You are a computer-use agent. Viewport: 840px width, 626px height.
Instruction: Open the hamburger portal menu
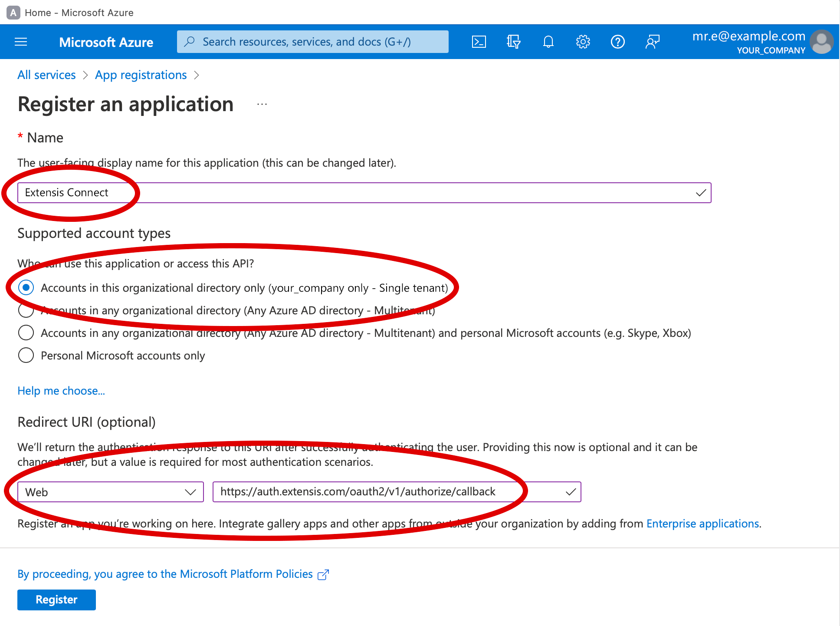21,42
